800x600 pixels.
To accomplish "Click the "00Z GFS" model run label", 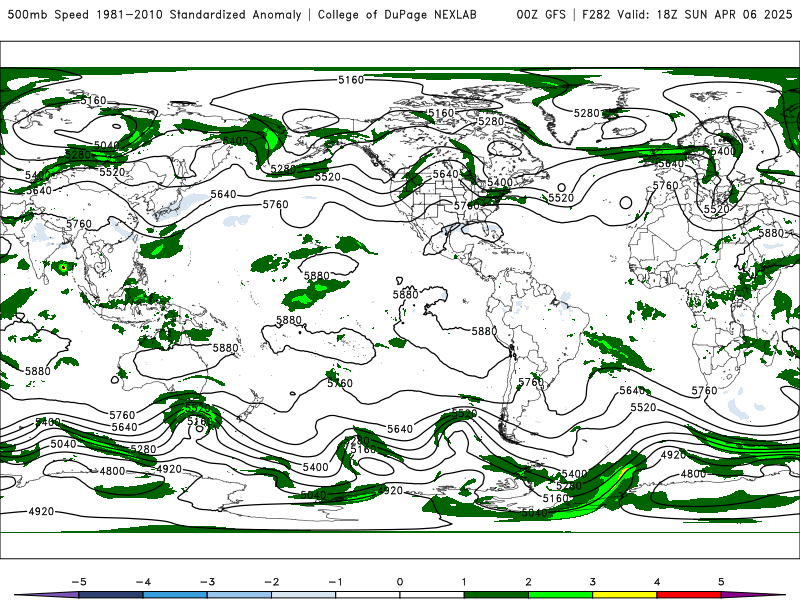I will click(x=541, y=15).
